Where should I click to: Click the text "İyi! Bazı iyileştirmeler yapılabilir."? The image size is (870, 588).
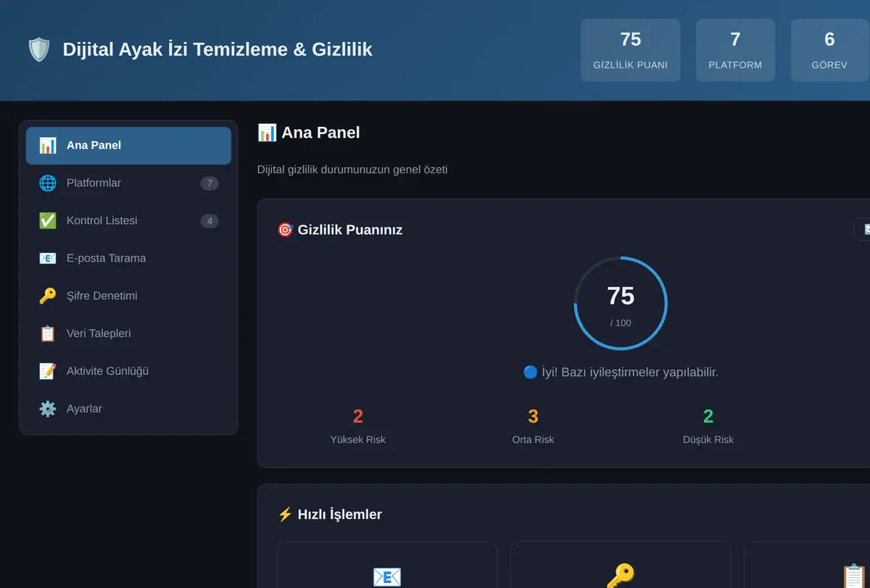pyautogui.click(x=630, y=373)
